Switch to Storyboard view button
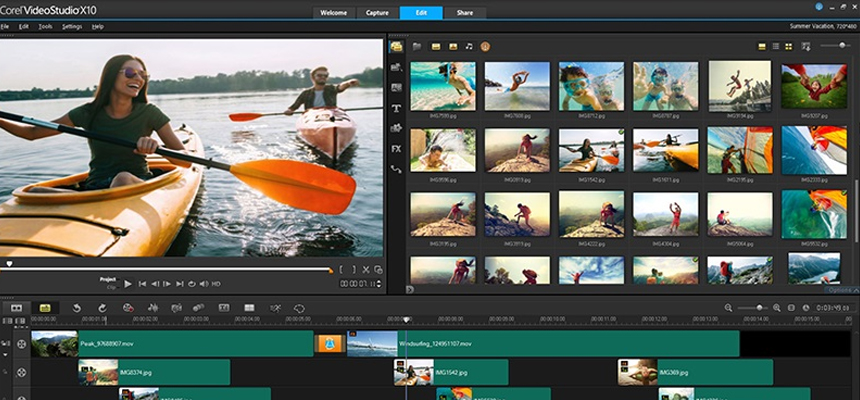The height and width of the screenshot is (400, 860). (x=17, y=308)
